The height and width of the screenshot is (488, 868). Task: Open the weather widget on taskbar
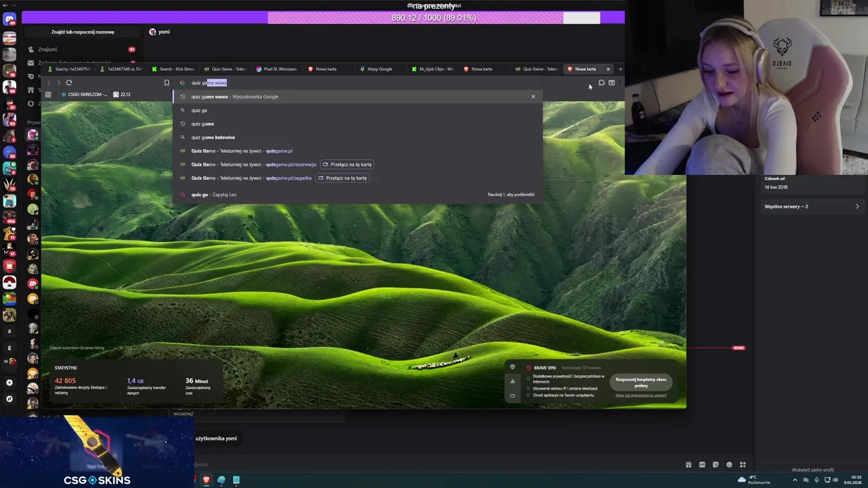pos(754,480)
